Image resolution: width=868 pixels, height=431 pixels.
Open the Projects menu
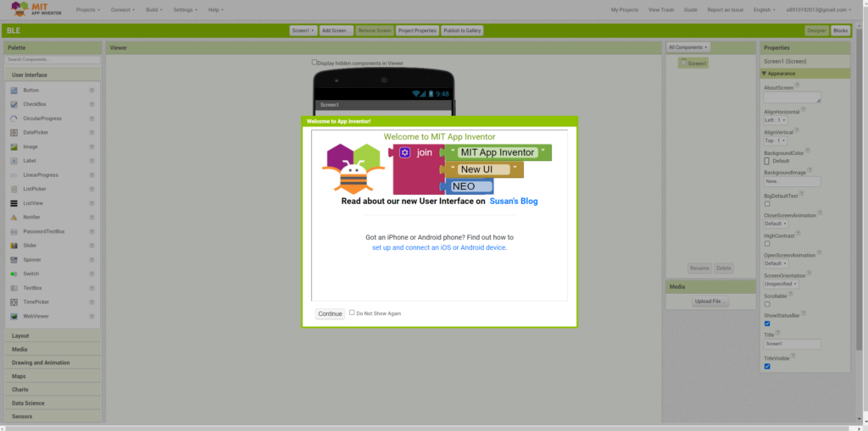click(x=88, y=10)
